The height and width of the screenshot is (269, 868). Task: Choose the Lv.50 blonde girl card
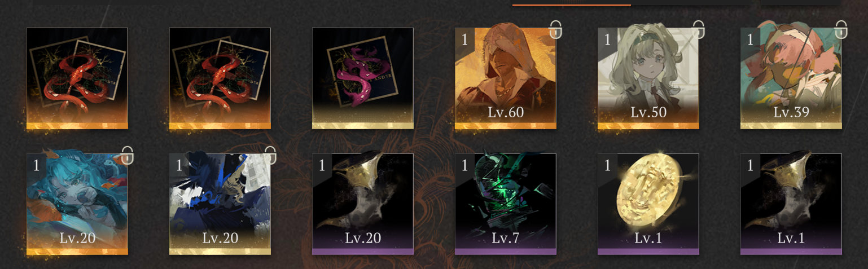point(648,78)
